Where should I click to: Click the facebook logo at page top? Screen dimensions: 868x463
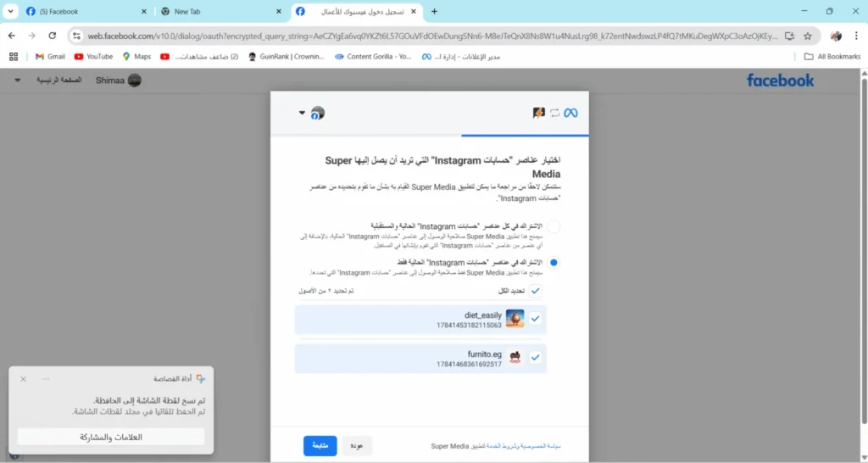780,81
